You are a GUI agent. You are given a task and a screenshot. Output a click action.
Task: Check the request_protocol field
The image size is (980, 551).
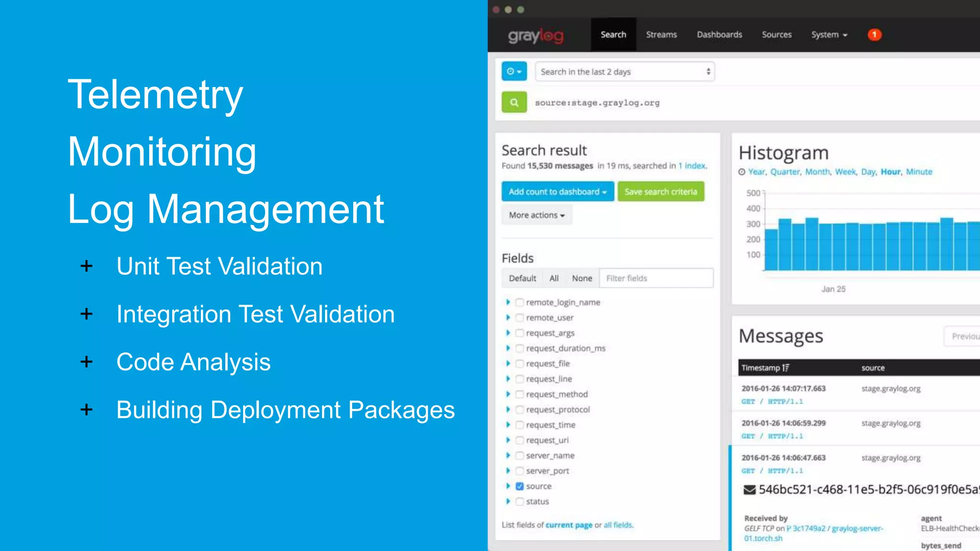coord(519,409)
